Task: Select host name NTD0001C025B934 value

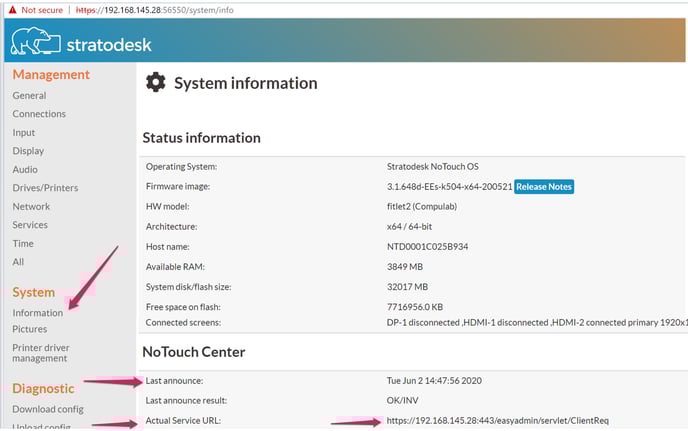Action: tap(427, 247)
